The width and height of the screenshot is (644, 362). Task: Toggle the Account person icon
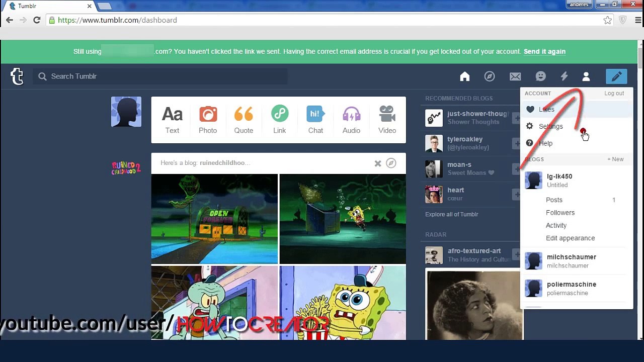click(x=586, y=76)
